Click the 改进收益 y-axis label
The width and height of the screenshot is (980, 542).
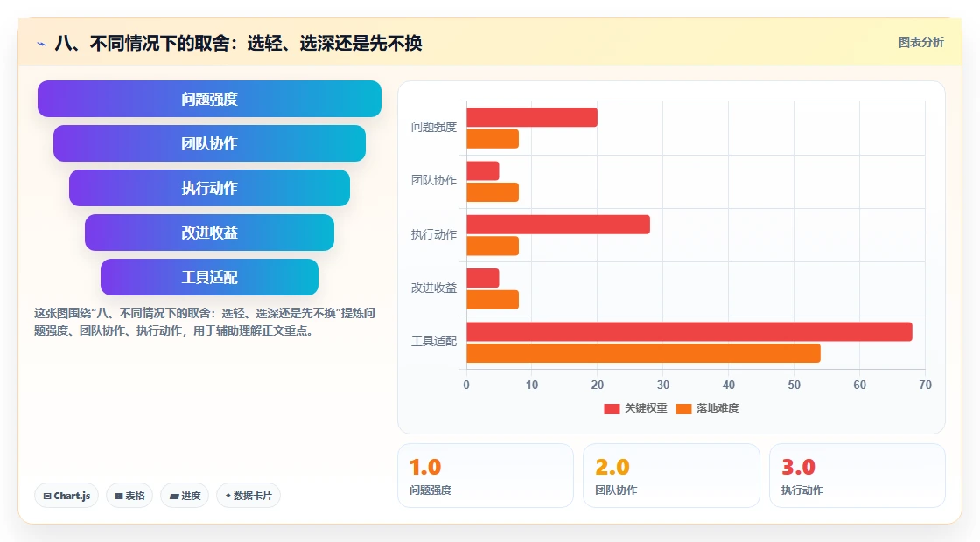(434, 288)
